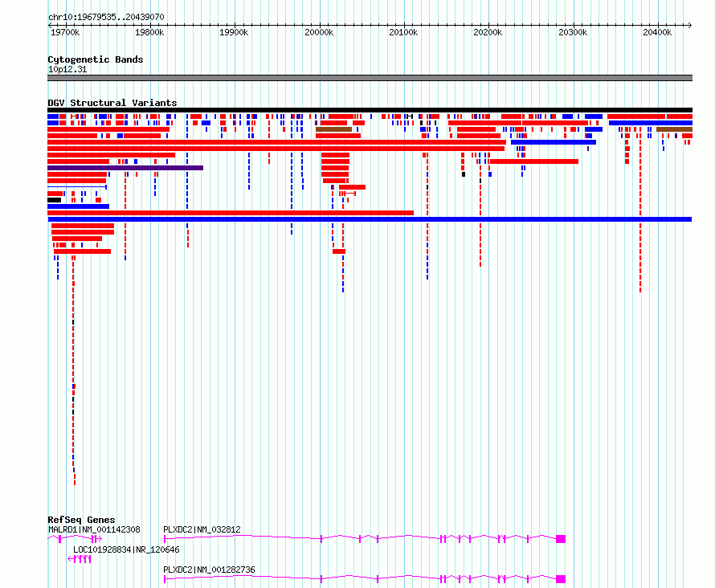Click the DGV Structural Variants track title
This screenshot has width=715, height=588.
(112, 103)
